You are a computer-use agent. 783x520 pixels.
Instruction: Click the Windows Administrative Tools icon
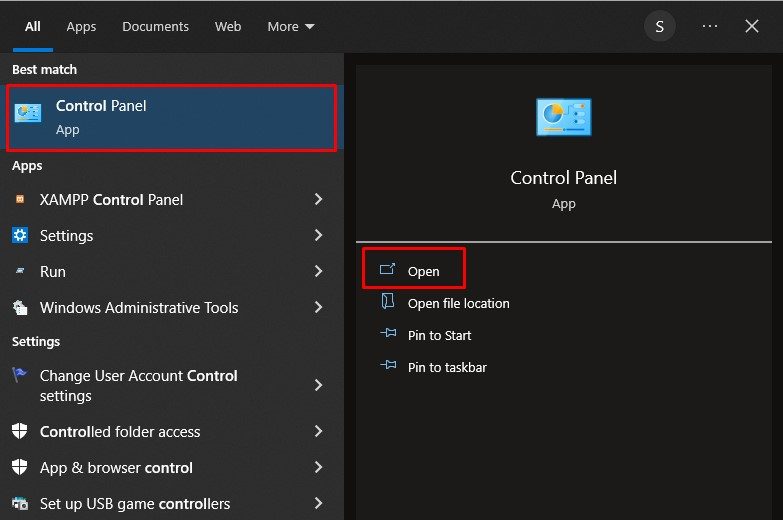click(20, 307)
